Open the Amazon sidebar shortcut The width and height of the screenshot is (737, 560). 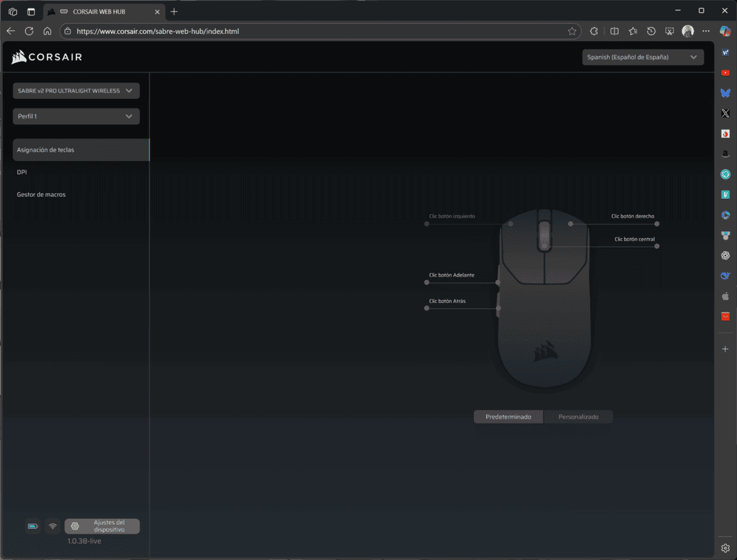pyautogui.click(x=725, y=154)
